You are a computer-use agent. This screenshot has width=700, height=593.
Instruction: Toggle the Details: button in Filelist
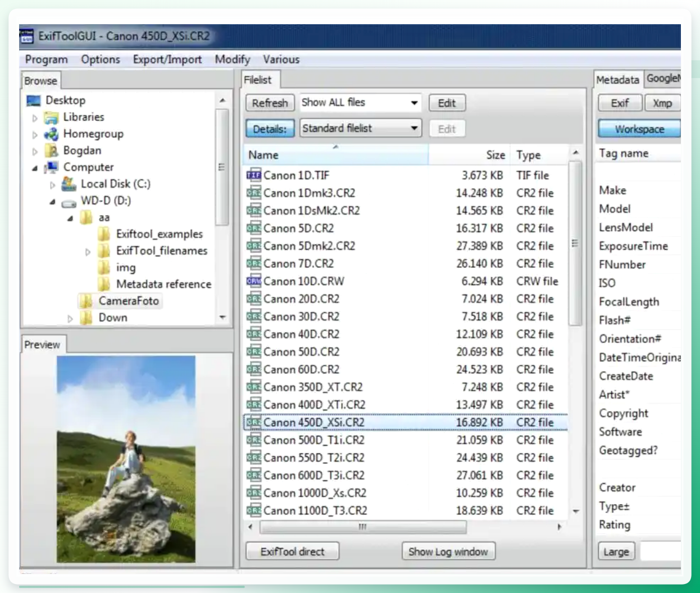(x=270, y=129)
